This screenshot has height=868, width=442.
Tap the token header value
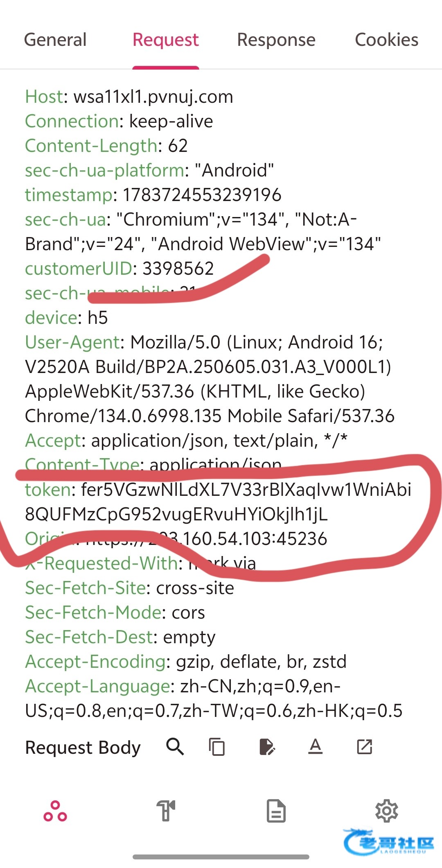218,502
